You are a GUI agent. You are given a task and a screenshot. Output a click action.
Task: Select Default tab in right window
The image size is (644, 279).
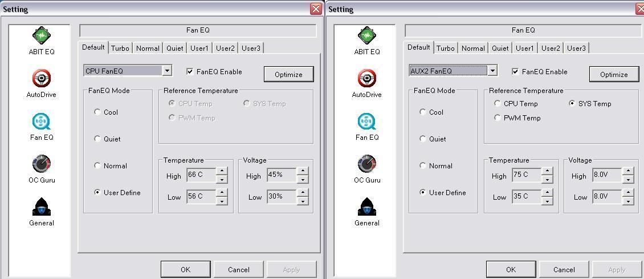(x=418, y=47)
